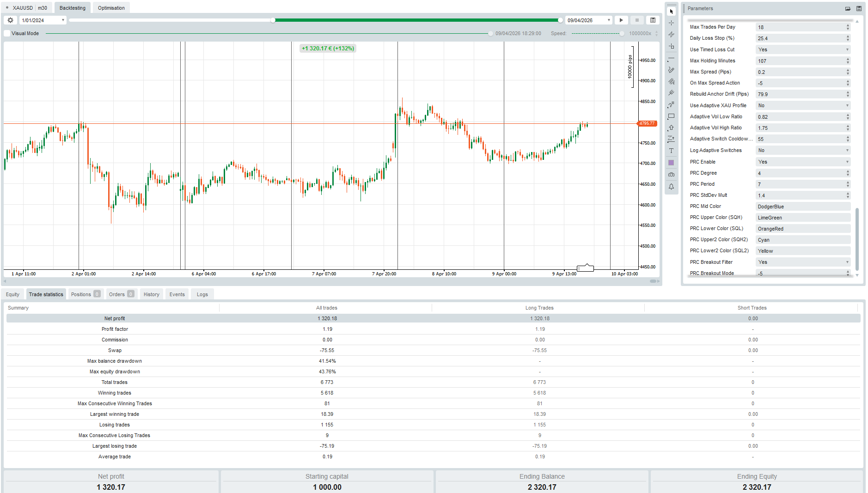This screenshot has height=493, width=868.
Task: Enable Visual Mode checkbox
Action: coord(7,33)
